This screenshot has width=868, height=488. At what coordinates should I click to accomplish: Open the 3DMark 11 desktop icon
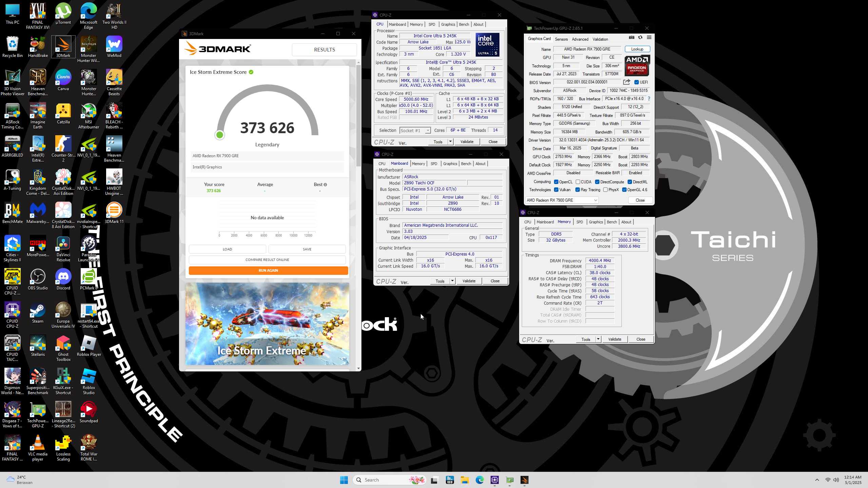(x=114, y=213)
